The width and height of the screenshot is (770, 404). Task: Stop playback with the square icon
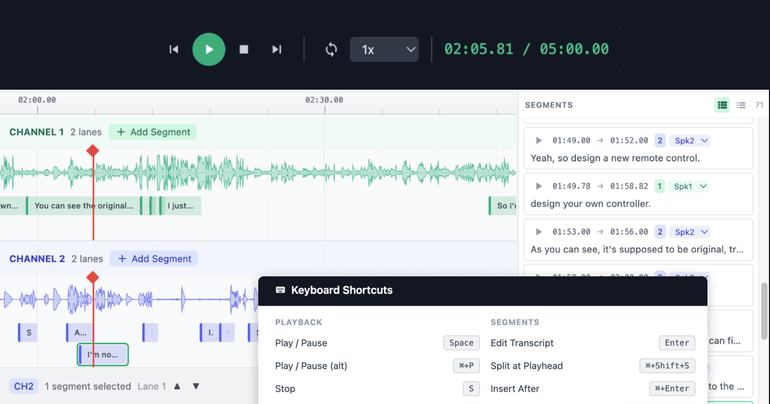click(x=244, y=49)
